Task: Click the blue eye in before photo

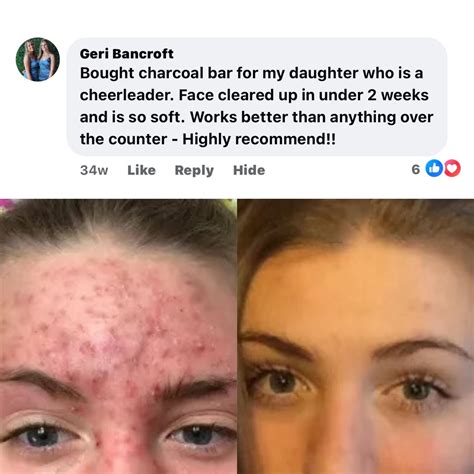Action: point(40,436)
